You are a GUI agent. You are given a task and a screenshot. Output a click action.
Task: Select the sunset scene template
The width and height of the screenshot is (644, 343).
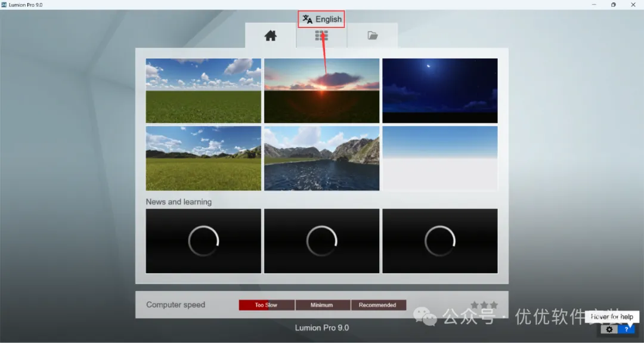321,91
